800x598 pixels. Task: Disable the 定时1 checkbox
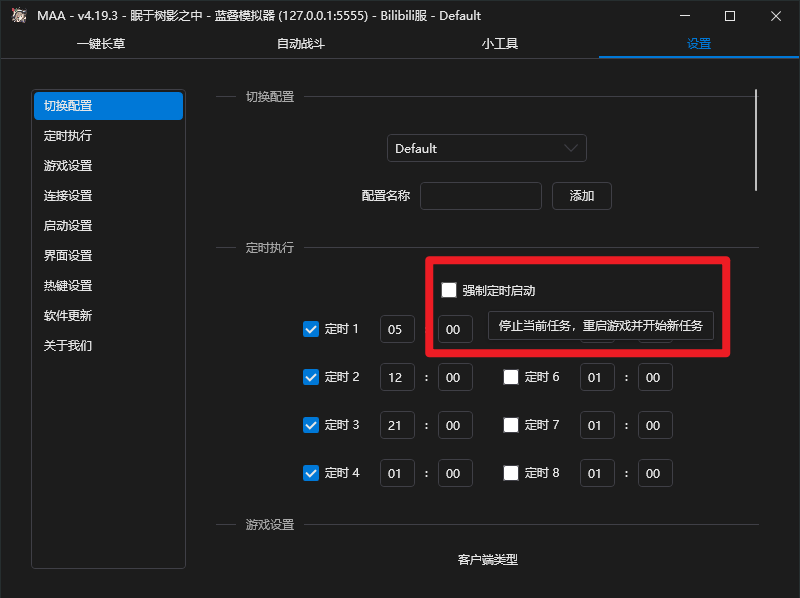coord(311,328)
